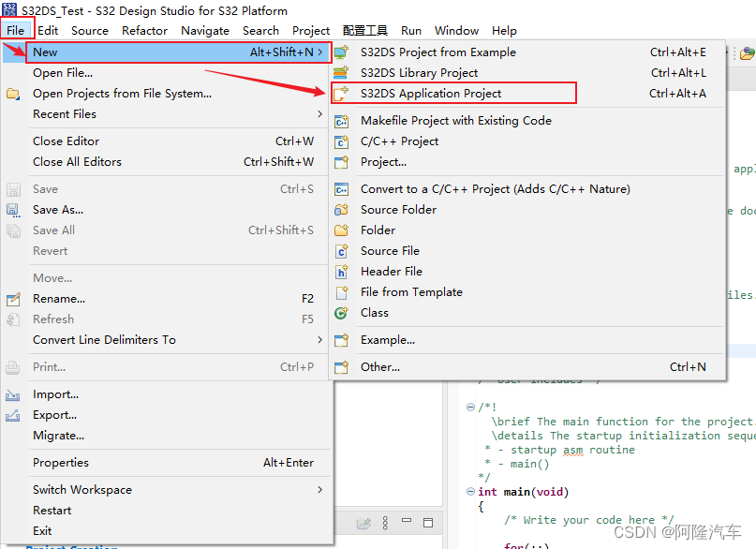The width and height of the screenshot is (756, 549).
Task: Click the Save As floppy icon
Action: [x=13, y=210]
